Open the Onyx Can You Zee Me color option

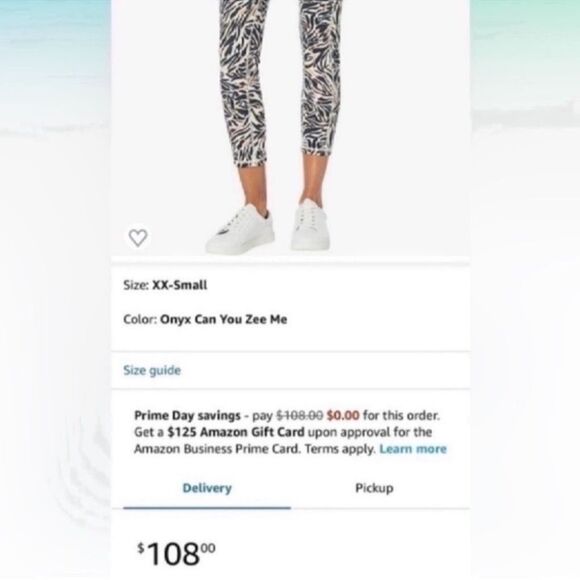pyautogui.click(x=223, y=319)
